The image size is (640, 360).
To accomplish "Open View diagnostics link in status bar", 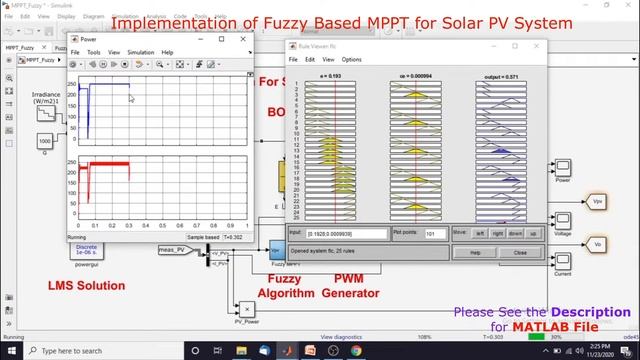I will coord(341,337).
